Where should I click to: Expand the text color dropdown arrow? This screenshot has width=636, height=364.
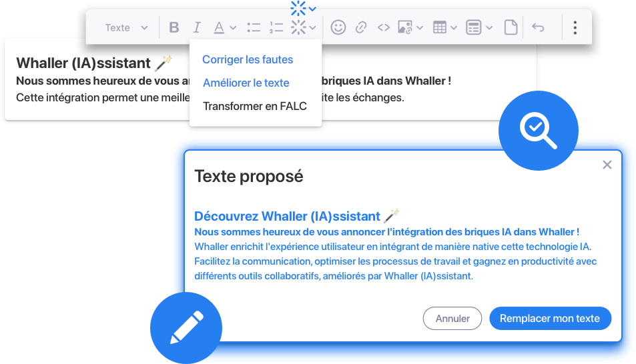pyautogui.click(x=233, y=28)
